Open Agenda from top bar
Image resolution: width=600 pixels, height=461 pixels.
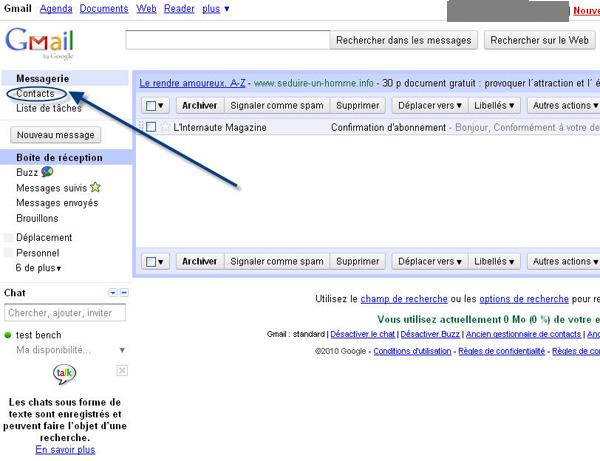[x=56, y=8]
